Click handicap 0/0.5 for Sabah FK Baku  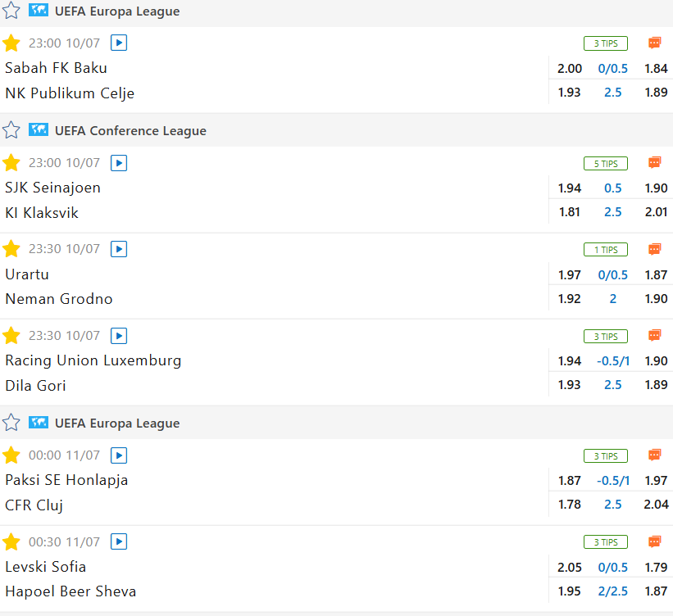click(x=613, y=69)
